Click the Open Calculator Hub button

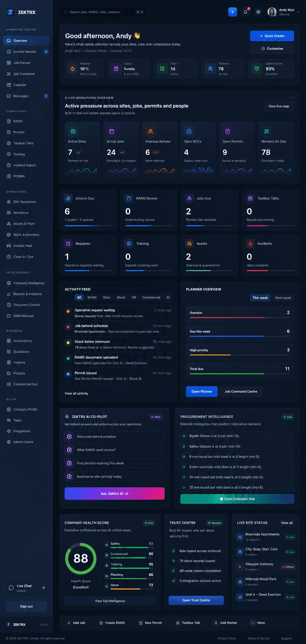pos(237,499)
